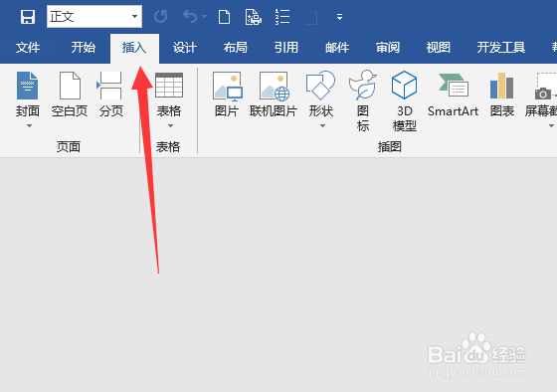Click the 封面 cover page icon
Screen dimensions: 557x392
tap(28, 86)
